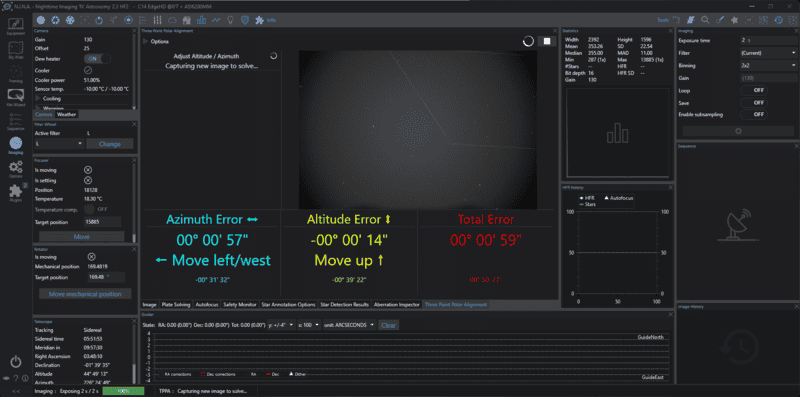Click the focuser Move button

pyautogui.click(x=82, y=237)
